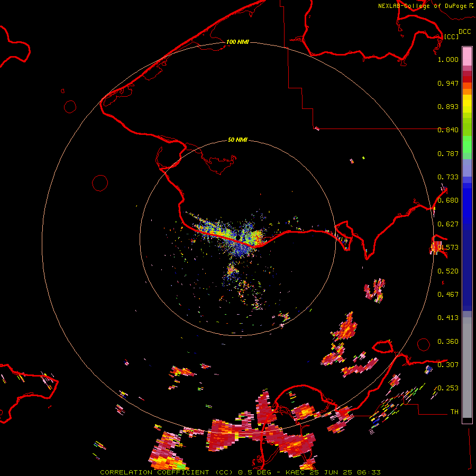Image resolution: width=476 pixels, height=476 pixels.
Task: Pick the bright green color bar segment
Action: [467, 144]
